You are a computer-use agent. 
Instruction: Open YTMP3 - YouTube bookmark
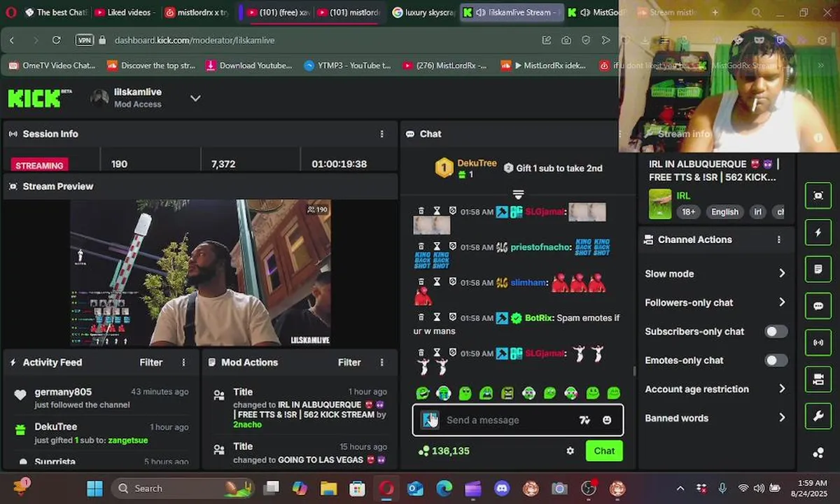point(348,65)
